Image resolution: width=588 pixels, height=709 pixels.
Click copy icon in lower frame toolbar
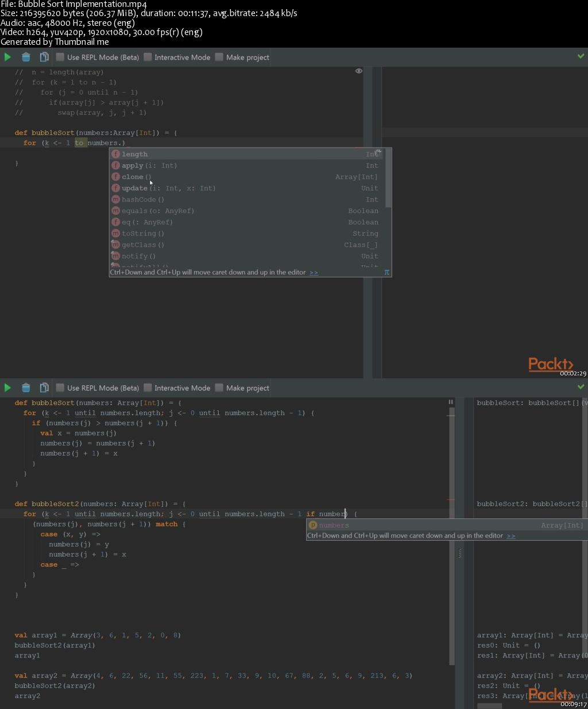(44, 388)
